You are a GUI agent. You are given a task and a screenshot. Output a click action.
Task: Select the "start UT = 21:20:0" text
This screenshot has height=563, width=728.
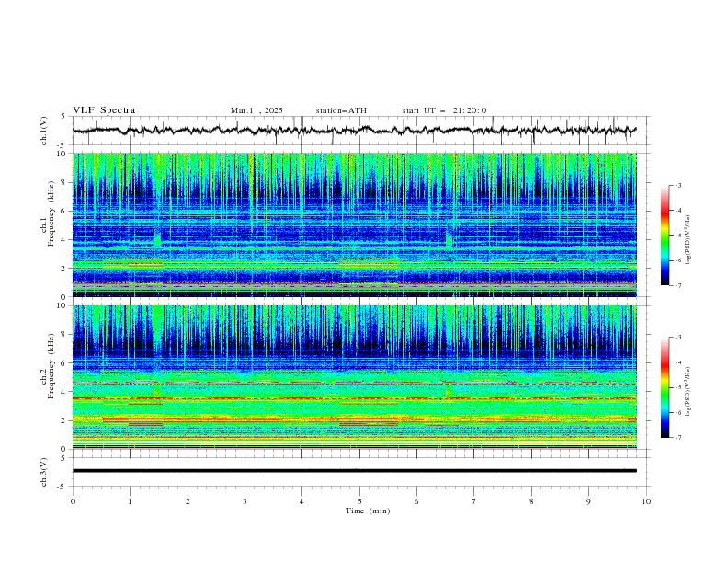(x=444, y=110)
